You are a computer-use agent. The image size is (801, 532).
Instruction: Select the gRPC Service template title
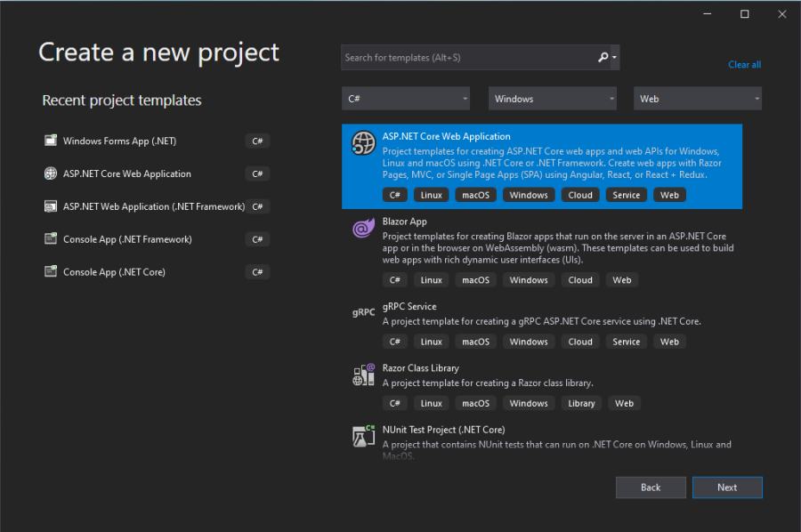tap(409, 306)
